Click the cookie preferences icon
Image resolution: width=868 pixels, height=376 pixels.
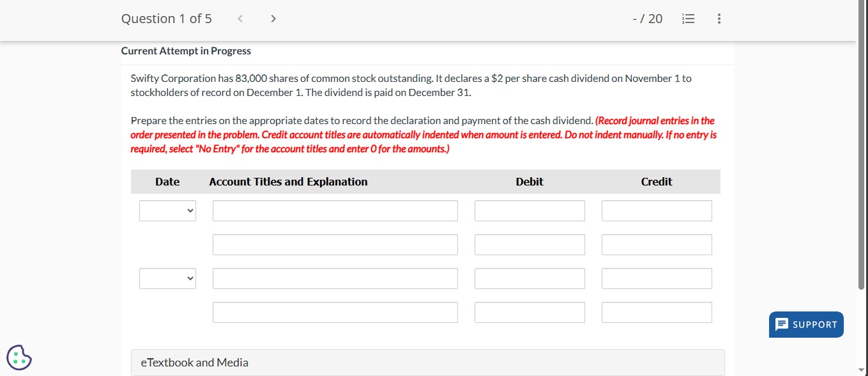pos(19,357)
